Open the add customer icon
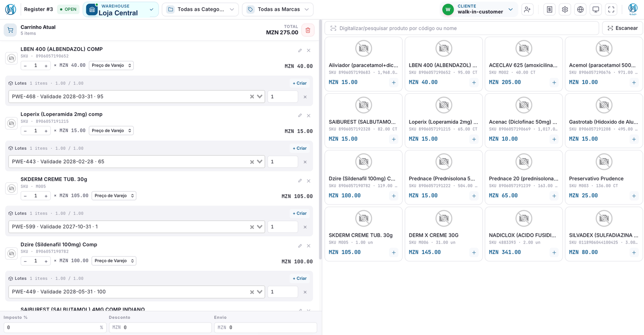This screenshot has width=644, height=335. 527,9
